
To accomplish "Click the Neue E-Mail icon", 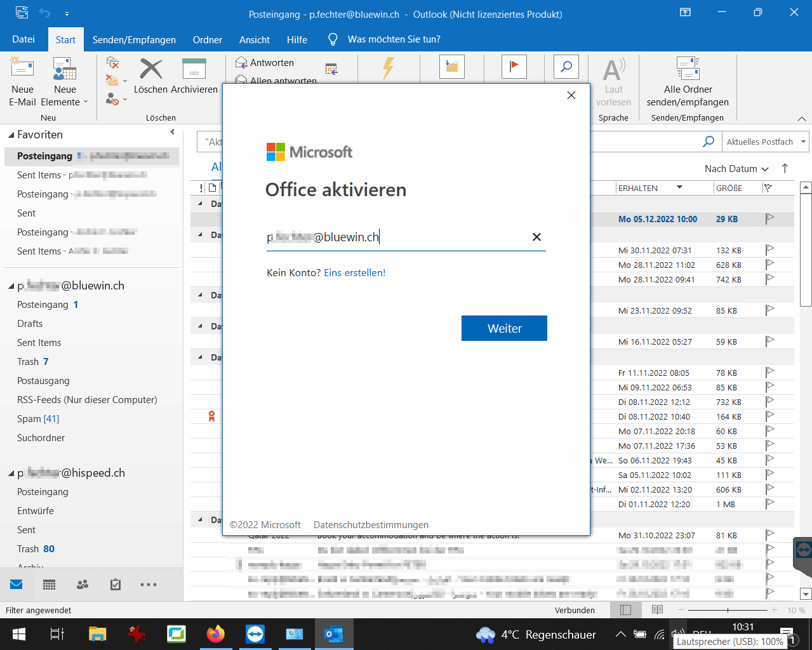I will [x=22, y=68].
